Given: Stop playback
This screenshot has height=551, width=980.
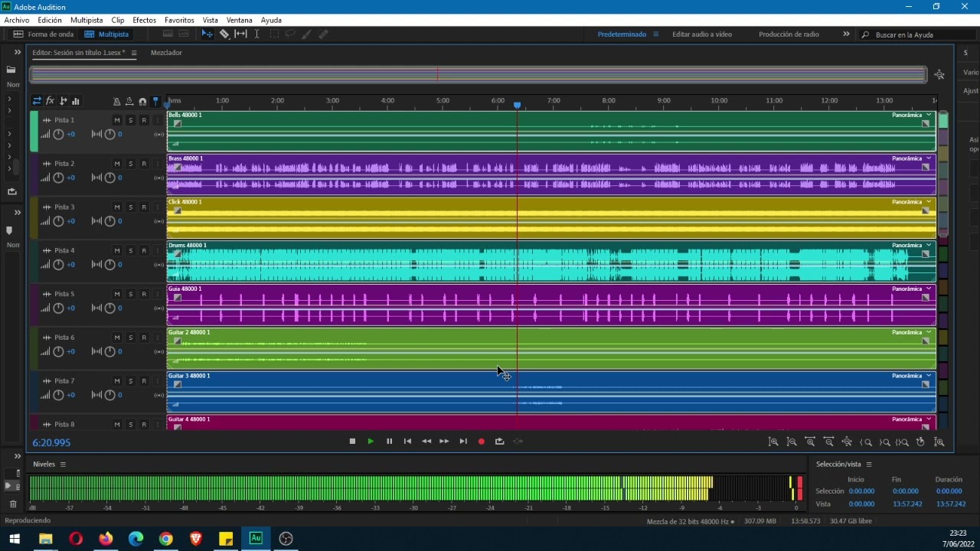Looking at the screenshot, I should pyautogui.click(x=352, y=442).
